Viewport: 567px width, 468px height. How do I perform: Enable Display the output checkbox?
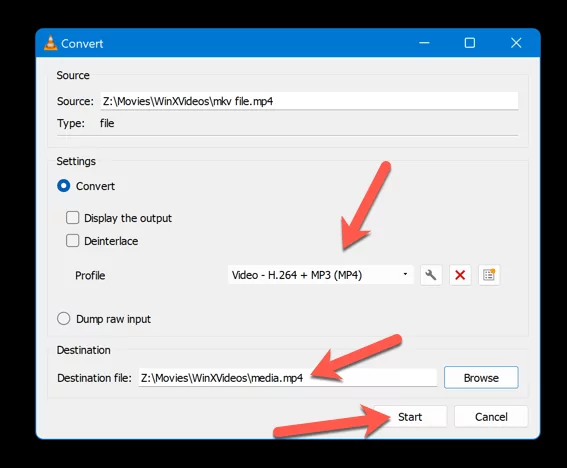pos(72,218)
